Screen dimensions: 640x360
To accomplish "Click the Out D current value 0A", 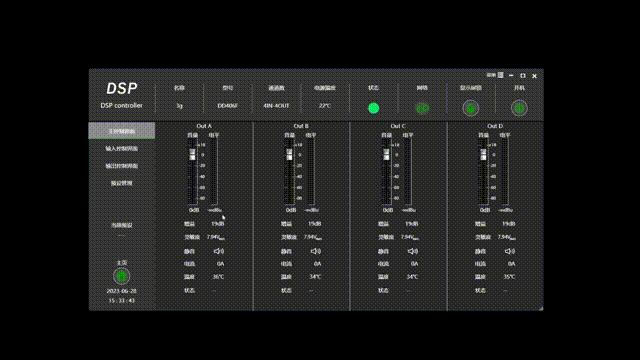I will click(x=511, y=264).
